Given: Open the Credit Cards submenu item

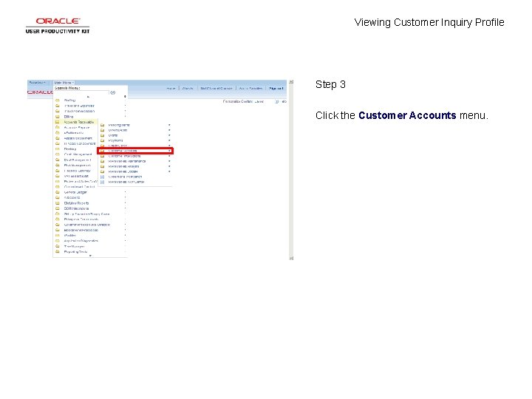Looking at the screenshot, I should click(x=117, y=146).
